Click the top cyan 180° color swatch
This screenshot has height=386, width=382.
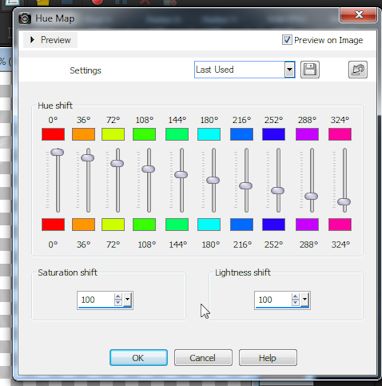209,134
